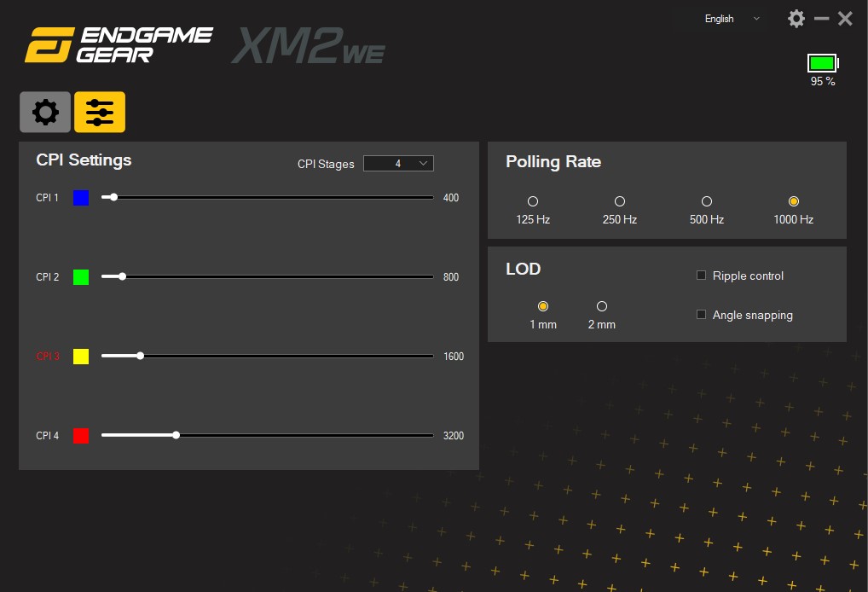The image size is (868, 592).
Task: Change the green CPI 2 color swatch
Action: point(81,277)
